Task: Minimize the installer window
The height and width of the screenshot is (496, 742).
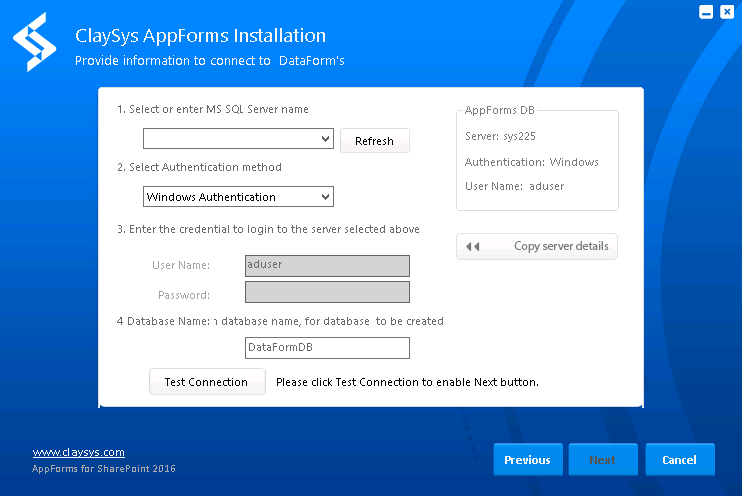Action: [706, 12]
